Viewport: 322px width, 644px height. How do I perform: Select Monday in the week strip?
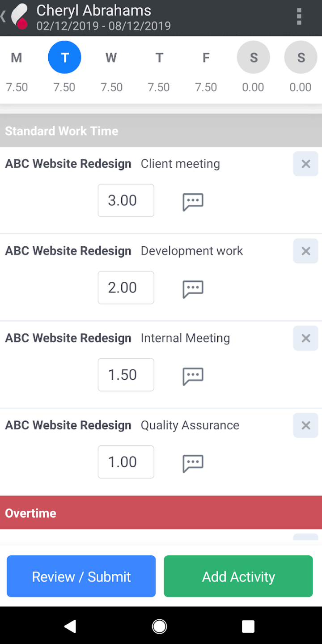(17, 58)
